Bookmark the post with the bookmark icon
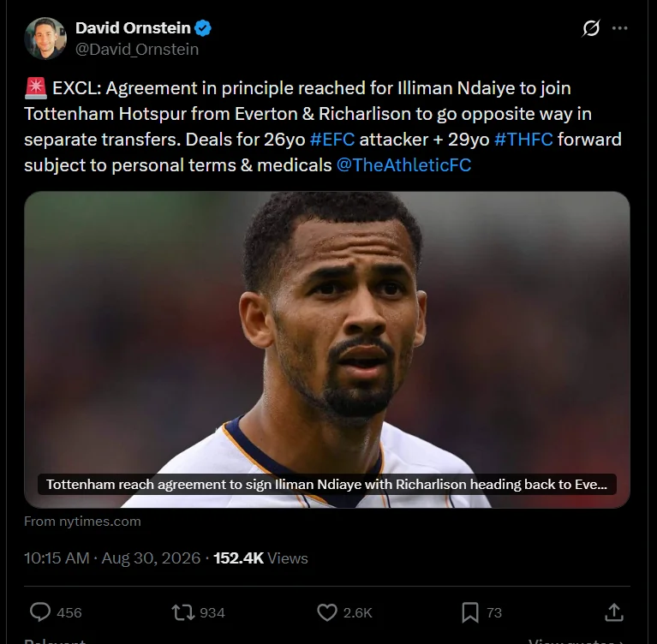657x644 pixels. click(470, 612)
